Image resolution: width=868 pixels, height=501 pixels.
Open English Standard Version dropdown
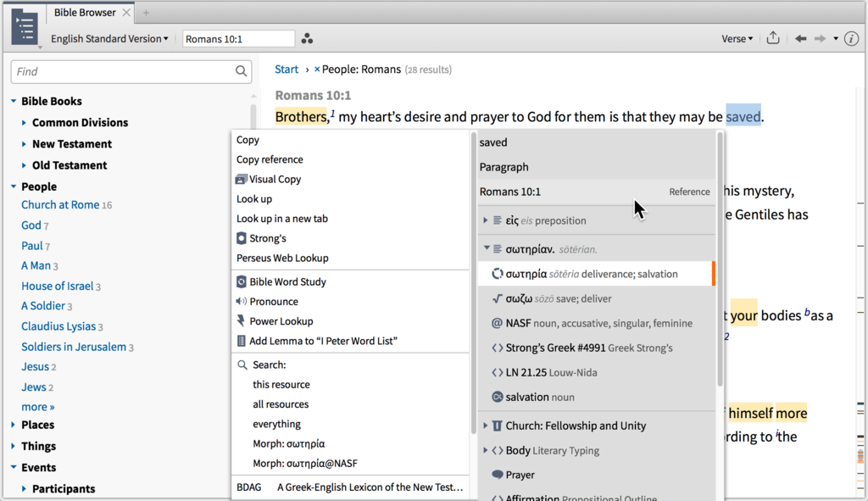click(109, 39)
